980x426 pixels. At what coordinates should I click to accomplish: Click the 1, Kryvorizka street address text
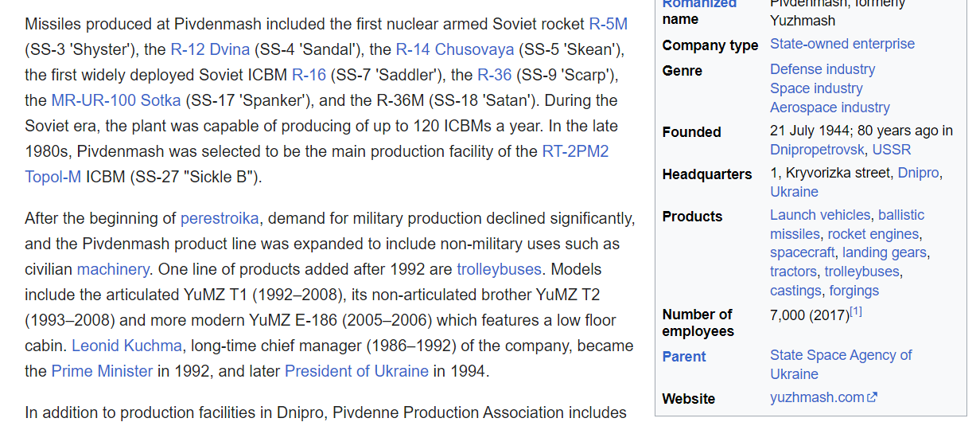tap(830, 173)
